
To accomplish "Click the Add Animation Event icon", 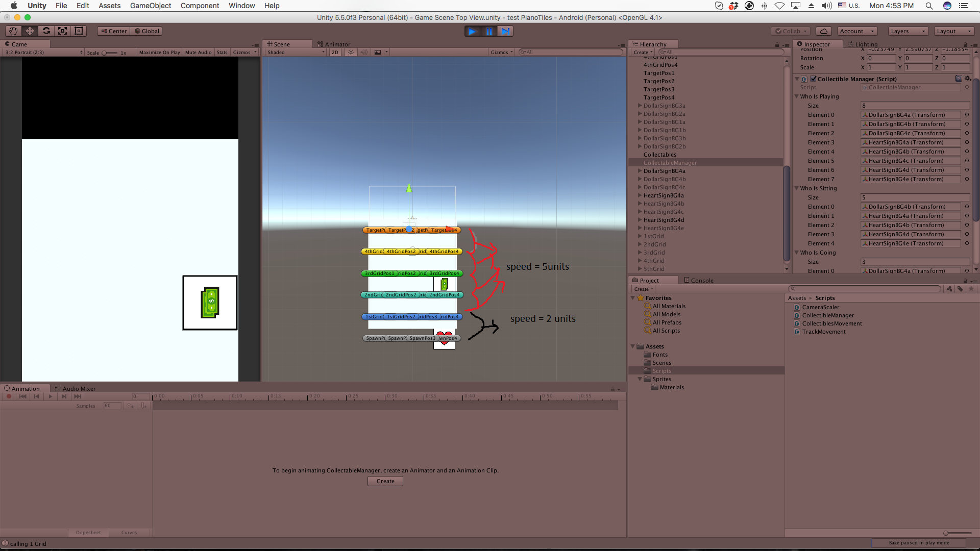I will click(144, 406).
